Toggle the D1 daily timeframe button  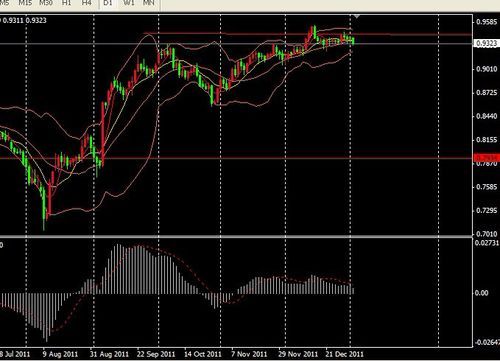[x=108, y=3]
